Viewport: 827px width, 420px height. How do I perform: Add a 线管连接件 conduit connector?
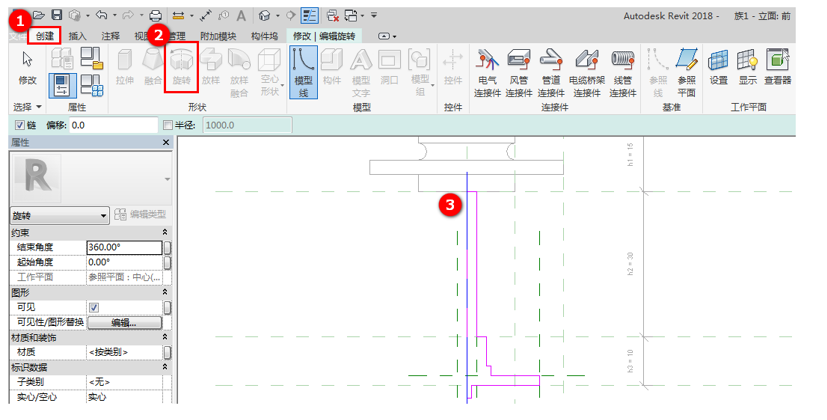[622, 73]
